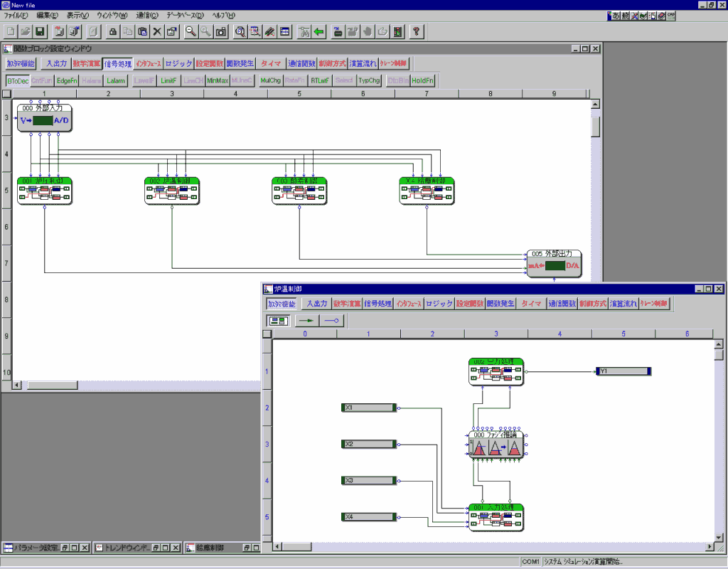This screenshot has width=728, height=569.
Task: Click the circle-end connector tool in 炉温制御 window
Action: (x=331, y=321)
